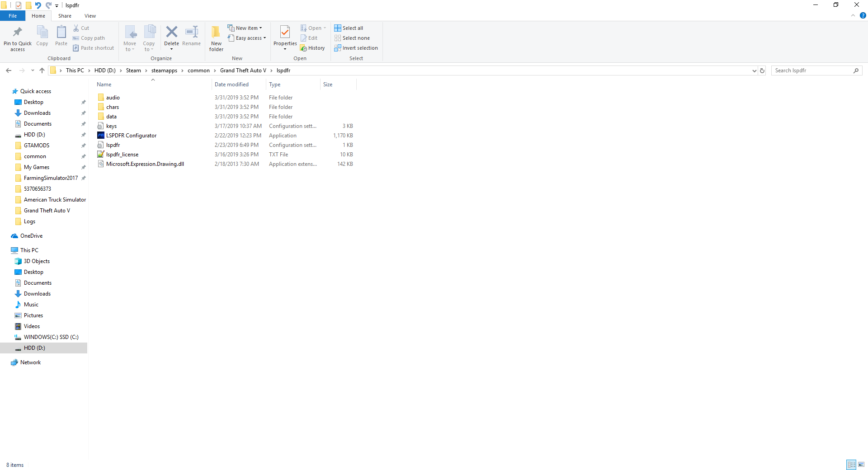868x470 pixels.
Task: Open the New item dropdown
Action: click(245, 28)
